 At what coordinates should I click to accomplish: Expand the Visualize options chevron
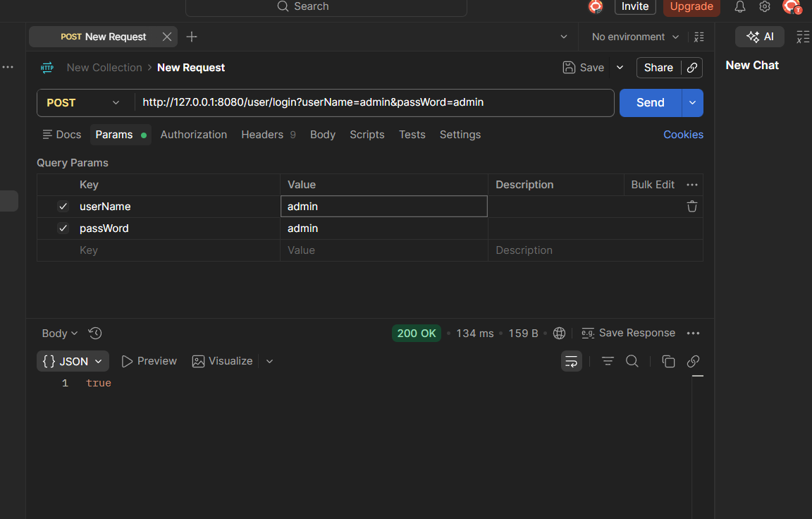[x=269, y=361]
